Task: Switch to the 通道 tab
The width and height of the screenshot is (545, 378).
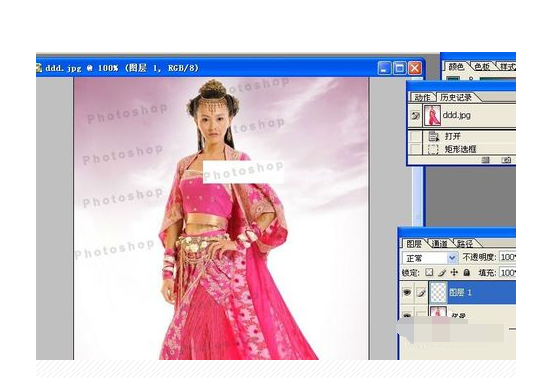Action: tap(440, 244)
